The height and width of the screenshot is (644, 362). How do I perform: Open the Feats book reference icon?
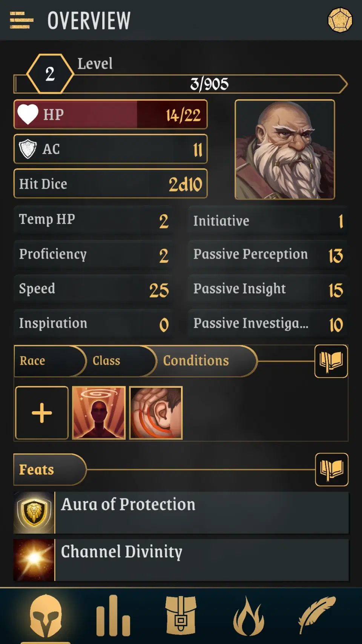tap(331, 469)
